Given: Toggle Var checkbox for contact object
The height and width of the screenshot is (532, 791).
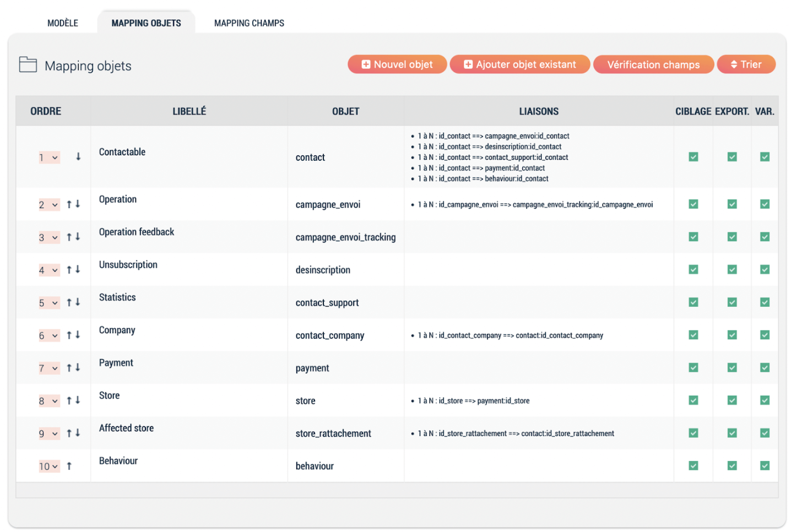Looking at the screenshot, I should click(x=765, y=157).
